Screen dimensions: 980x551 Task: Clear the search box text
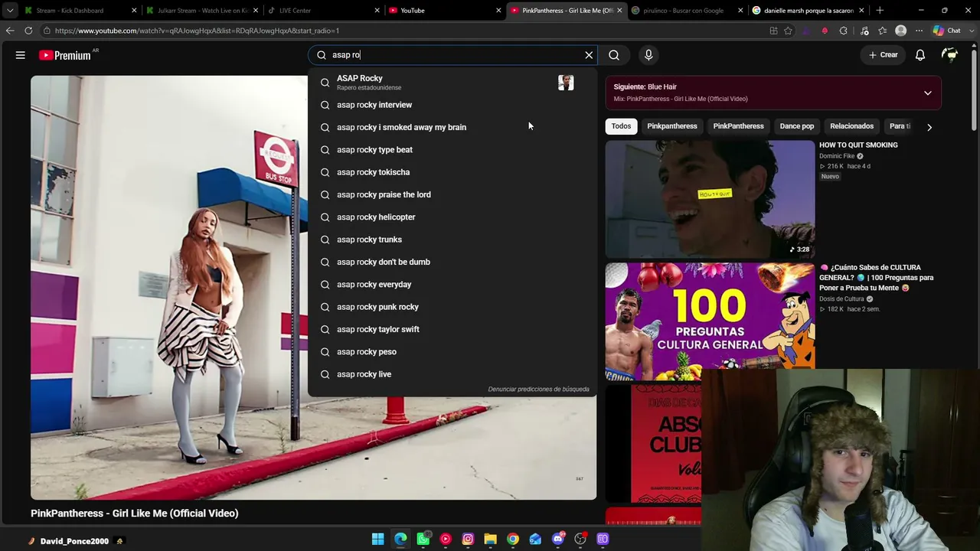coord(589,55)
